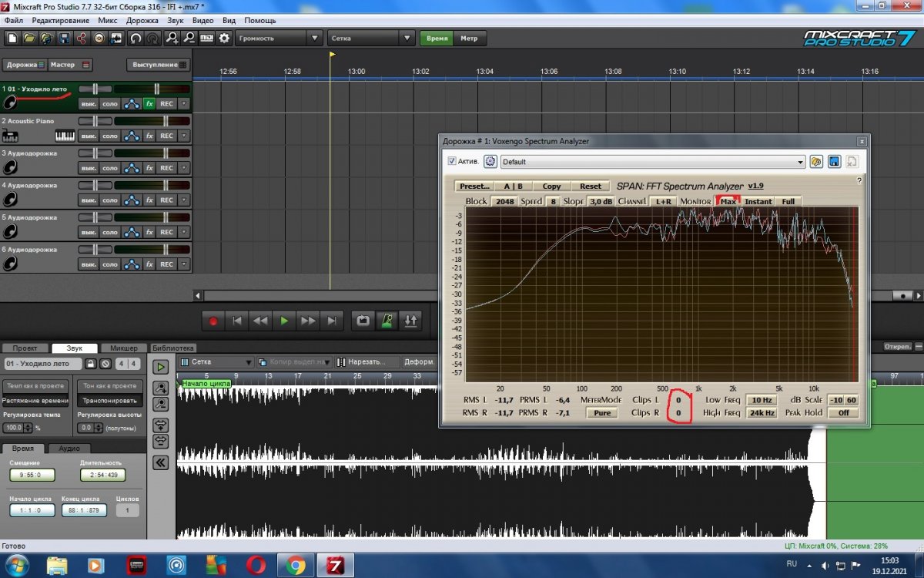The width and height of the screenshot is (924, 578).
Task: Uncheck the Актив. checkbox in the Voxengo window
Action: (x=452, y=162)
